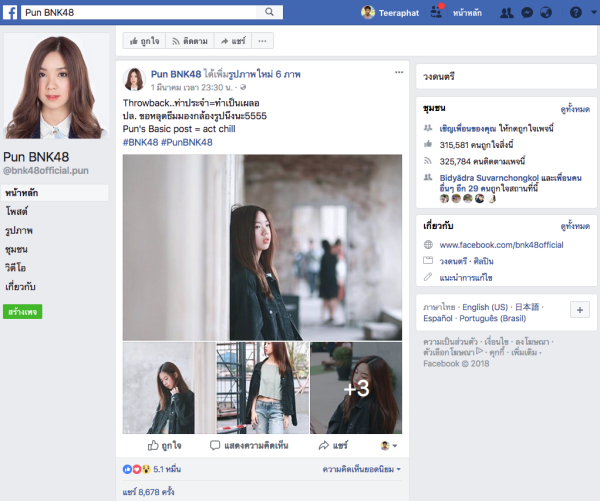Share the post with แชร์ arrow
This screenshot has width=600, height=501.
coord(333,446)
